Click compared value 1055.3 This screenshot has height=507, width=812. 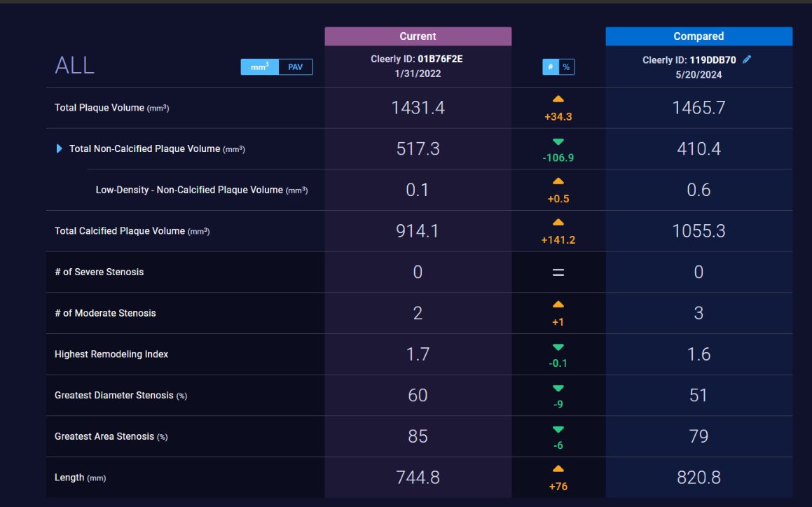click(699, 231)
